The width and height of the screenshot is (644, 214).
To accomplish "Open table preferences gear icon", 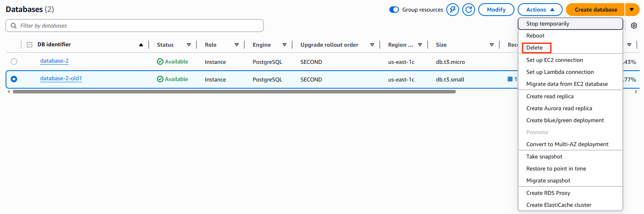I will click(x=634, y=26).
